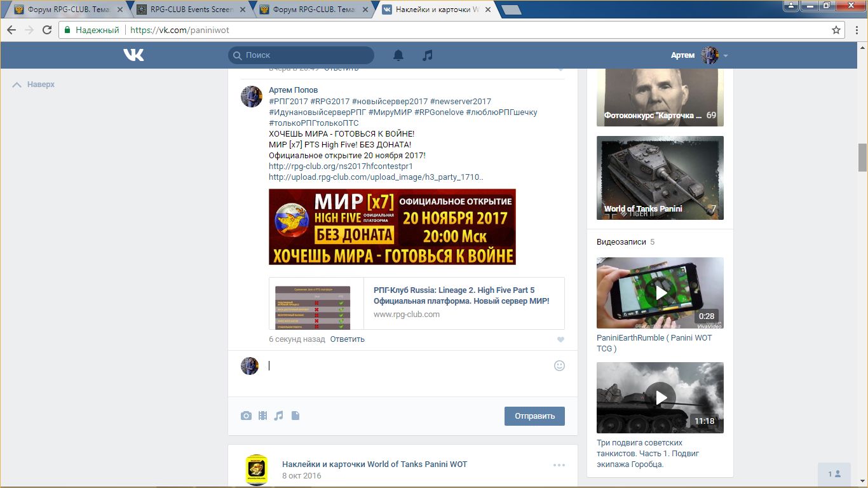
Task: Open the Артем Попов profile link
Action: [293, 90]
